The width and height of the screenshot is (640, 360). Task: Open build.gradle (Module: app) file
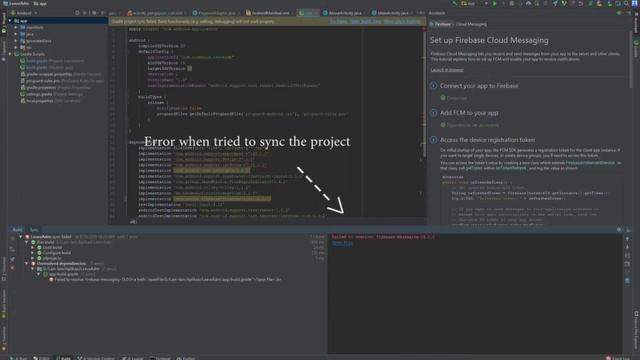[47, 67]
